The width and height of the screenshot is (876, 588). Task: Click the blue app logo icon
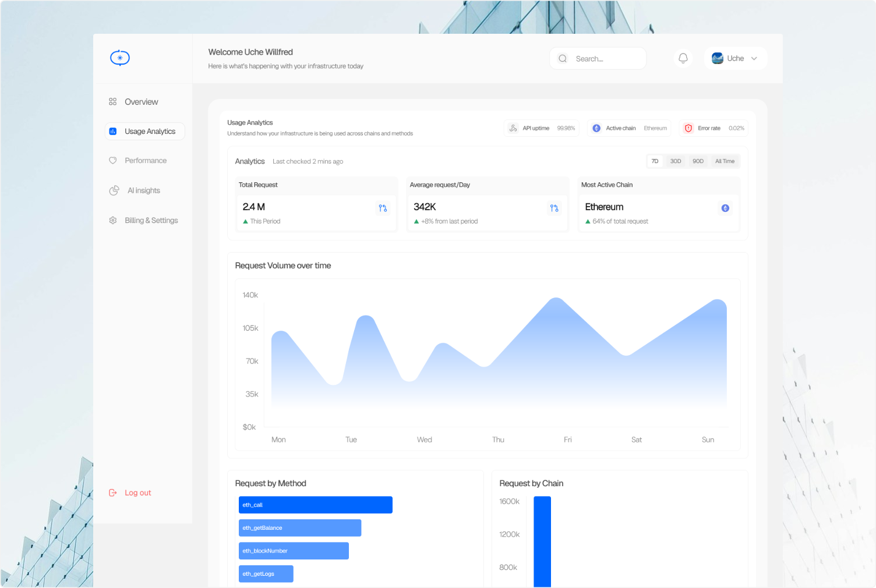click(120, 58)
